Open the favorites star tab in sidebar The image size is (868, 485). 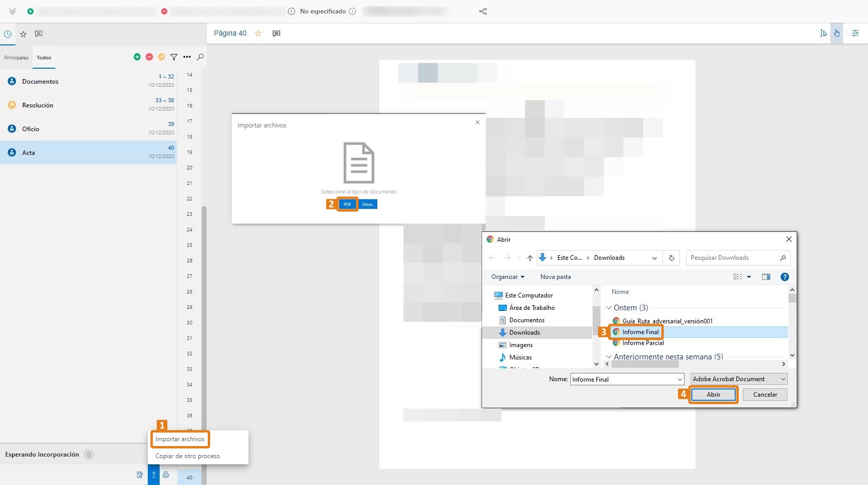tap(23, 34)
